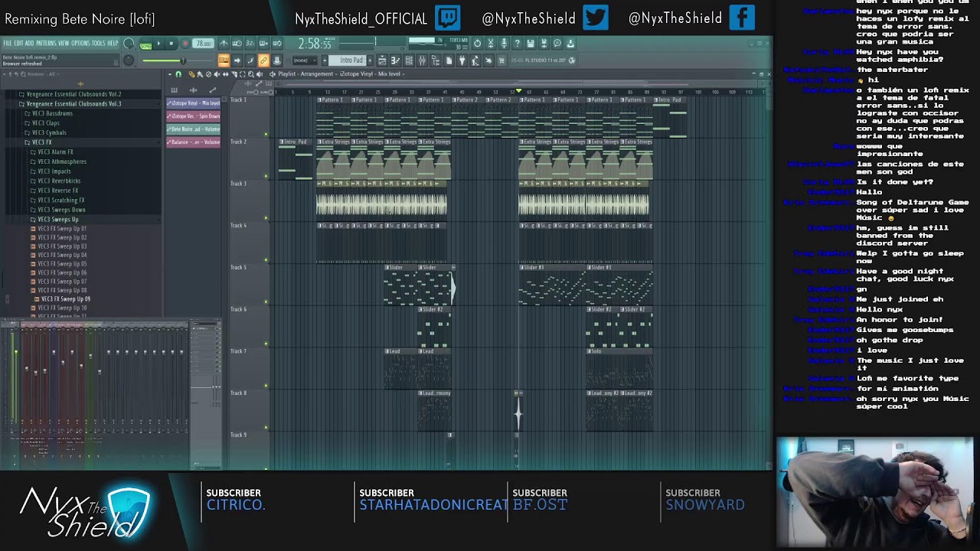Select the mute tool in playlist
The width and height of the screenshot is (980, 551).
pos(217,74)
